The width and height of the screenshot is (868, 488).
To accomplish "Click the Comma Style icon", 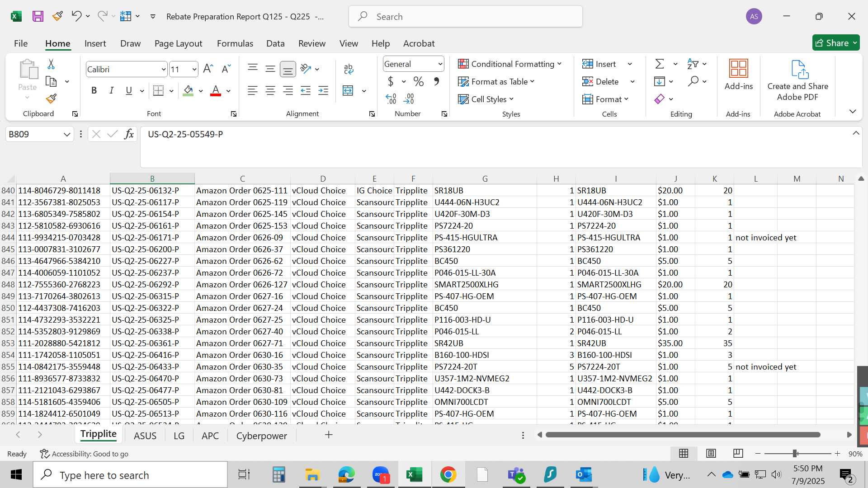I will [x=436, y=82].
